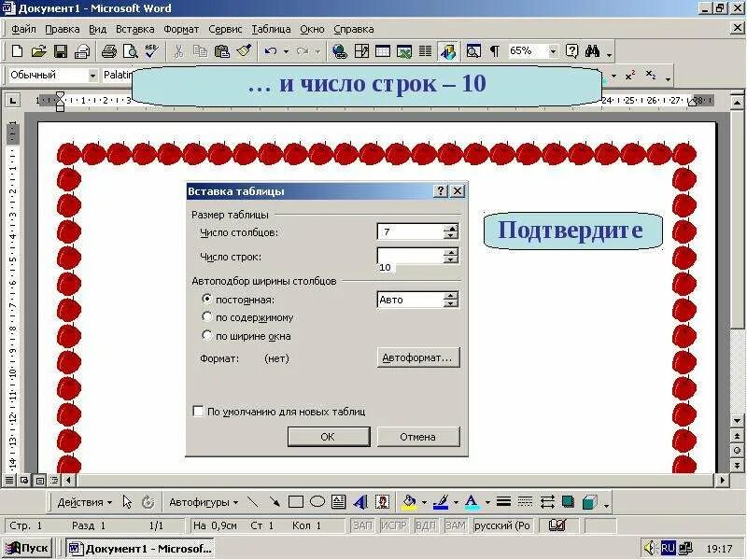Toggle the Drawing toolbar icon

448,51
